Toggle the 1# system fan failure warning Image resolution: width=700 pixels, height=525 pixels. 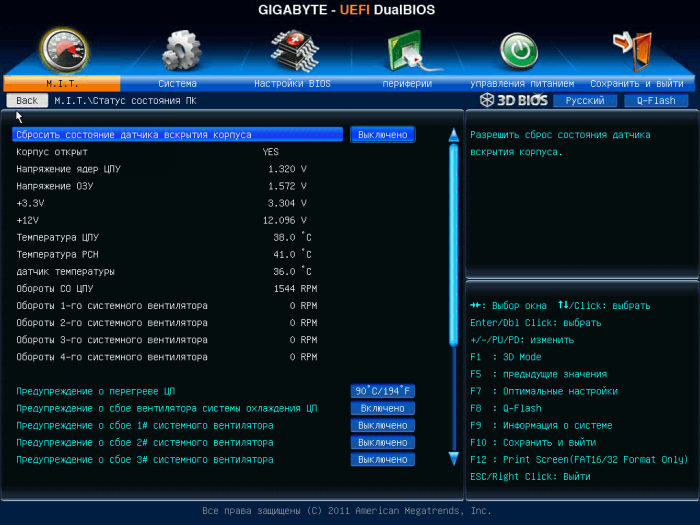point(382,425)
